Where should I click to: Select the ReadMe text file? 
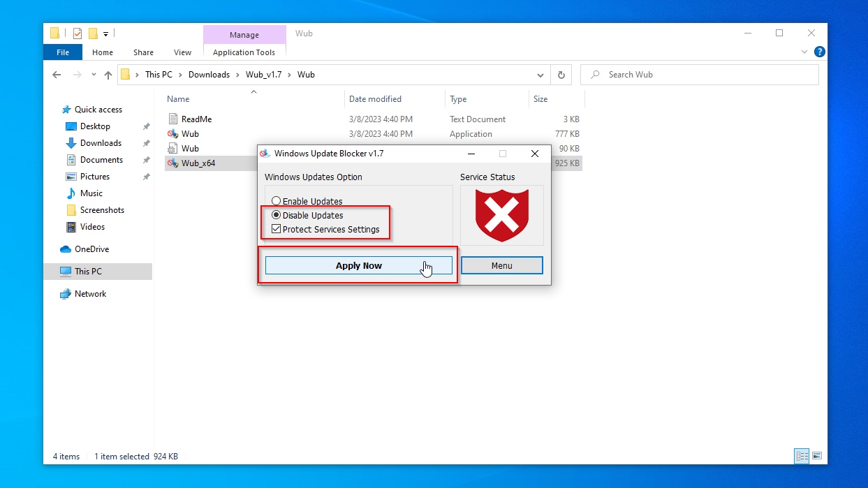[196, 119]
